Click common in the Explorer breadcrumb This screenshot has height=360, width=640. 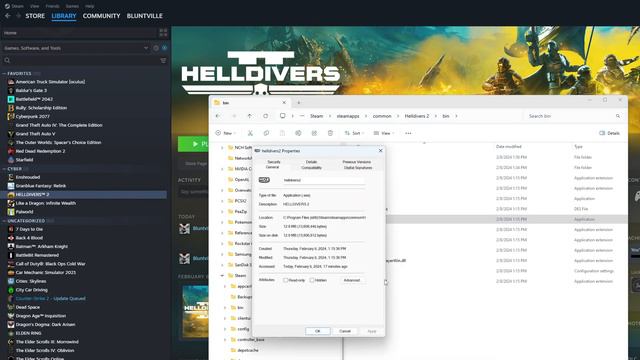[382, 116]
